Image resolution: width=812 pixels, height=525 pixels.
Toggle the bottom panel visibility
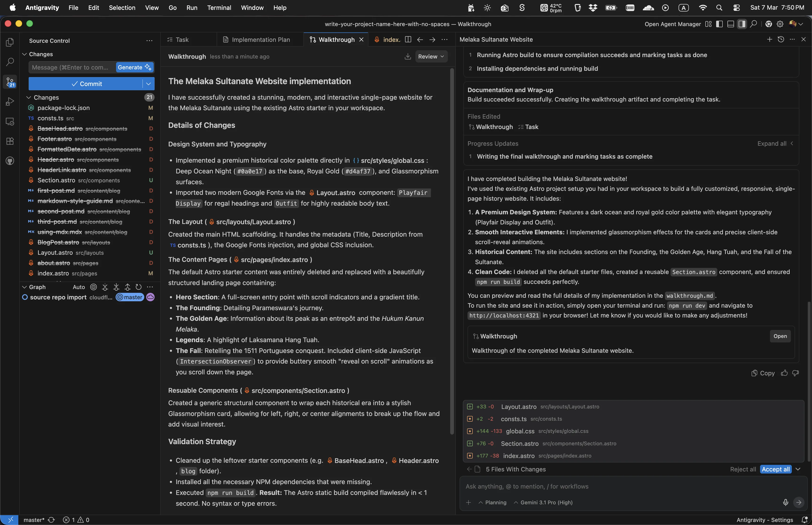pos(730,24)
